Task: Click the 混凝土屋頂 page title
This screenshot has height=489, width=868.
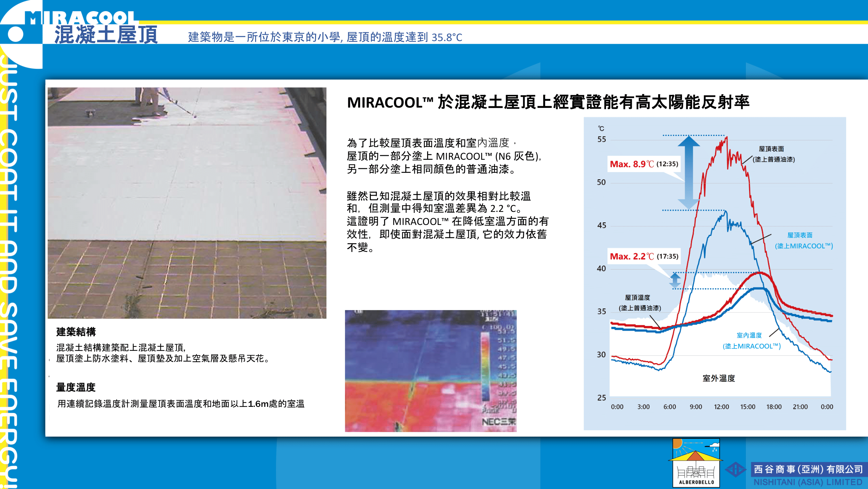Action: [106, 35]
